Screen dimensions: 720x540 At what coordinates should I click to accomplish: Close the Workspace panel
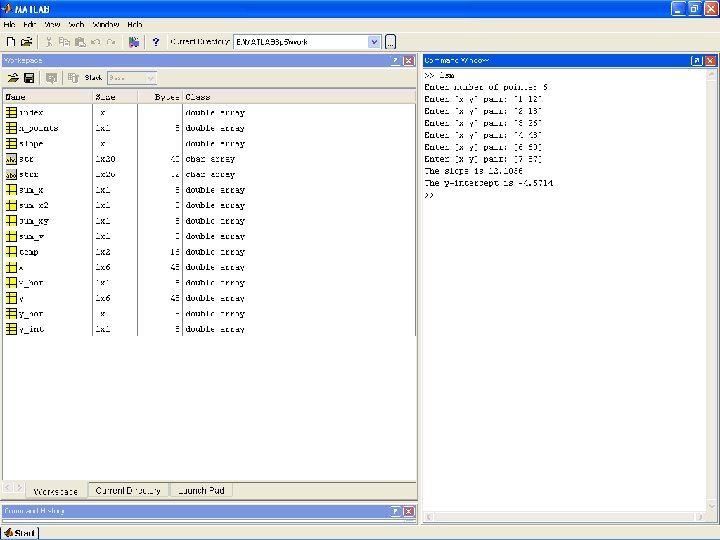pos(408,61)
